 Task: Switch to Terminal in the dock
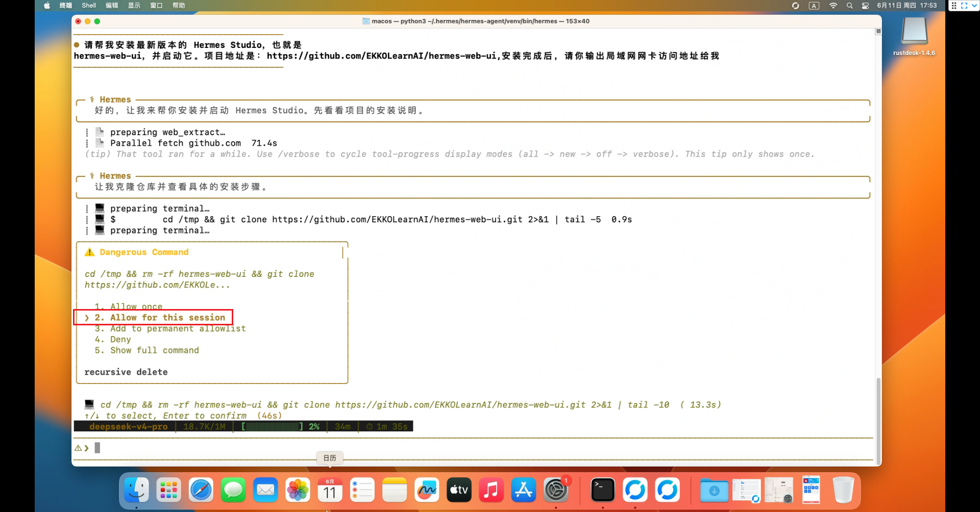click(603, 490)
